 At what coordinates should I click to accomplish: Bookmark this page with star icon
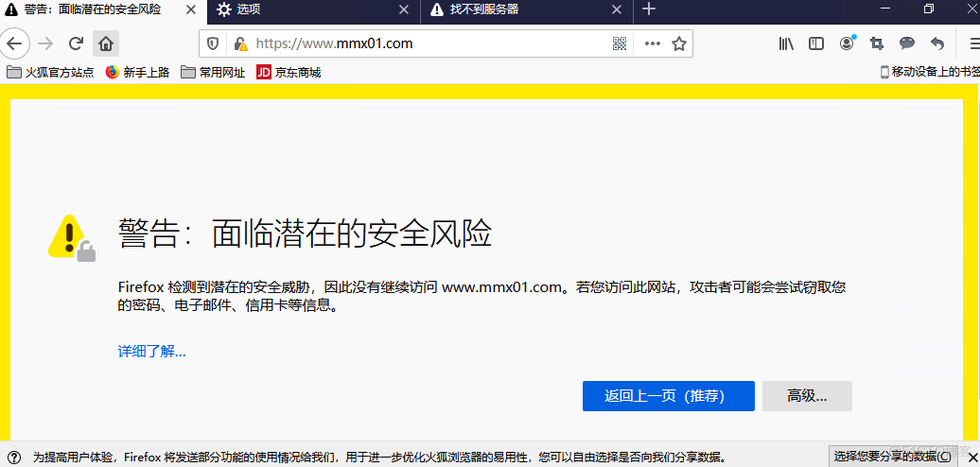pos(679,43)
